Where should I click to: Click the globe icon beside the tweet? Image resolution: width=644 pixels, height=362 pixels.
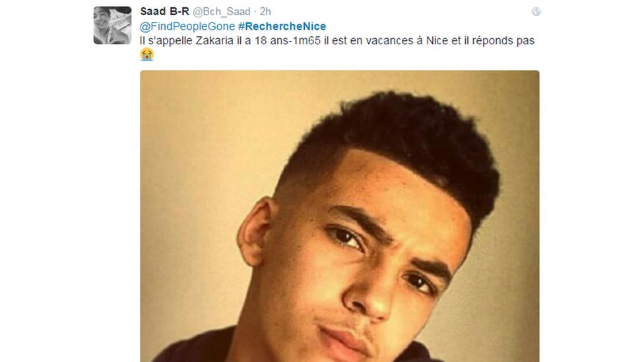(536, 11)
